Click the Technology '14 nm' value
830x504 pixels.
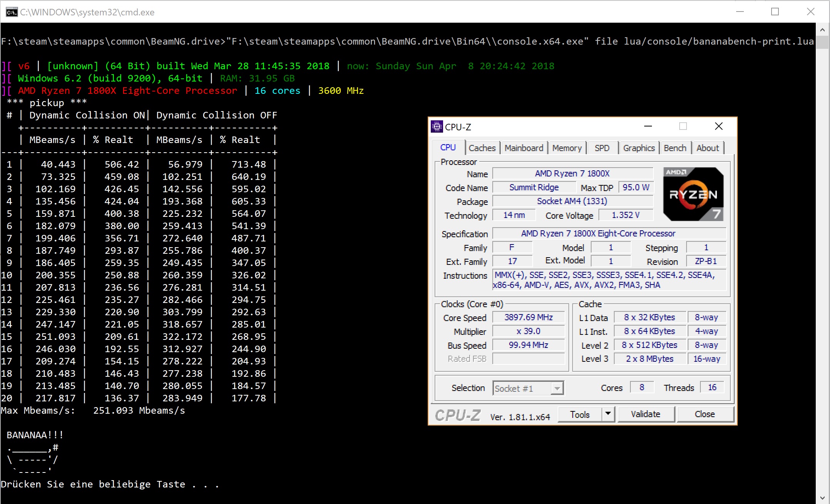514,215
